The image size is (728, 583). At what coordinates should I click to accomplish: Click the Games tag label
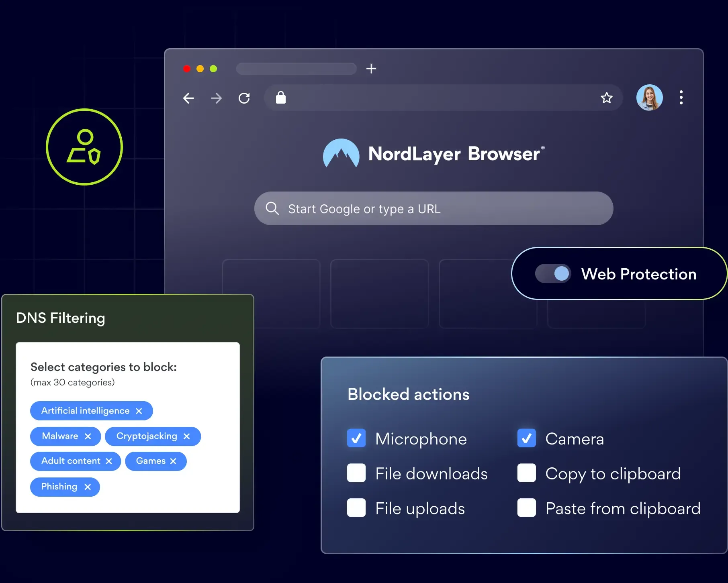click(x=151, y=461)
